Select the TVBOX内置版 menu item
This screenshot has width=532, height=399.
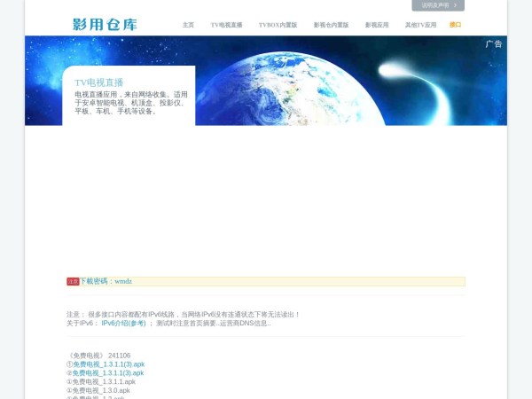(278, 25)
